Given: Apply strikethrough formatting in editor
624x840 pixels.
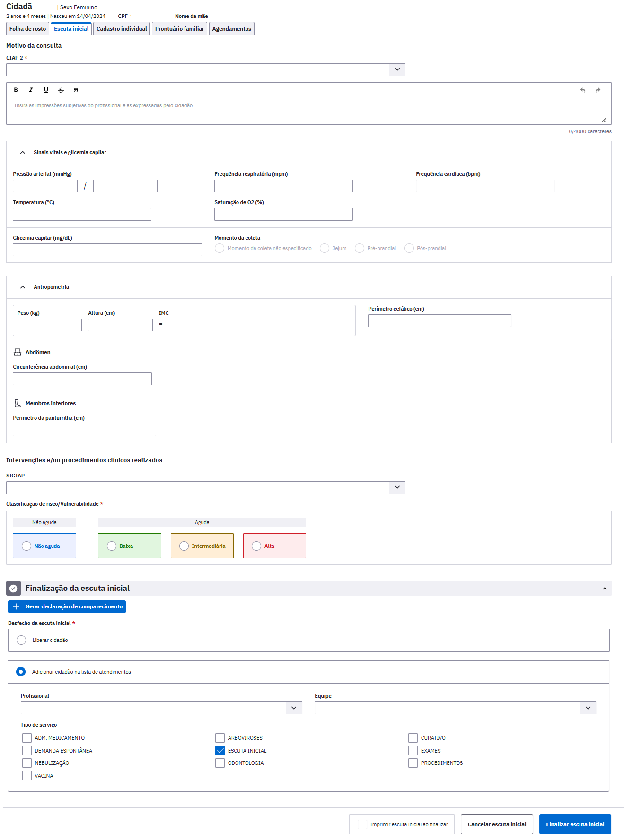Looking at the screenshot, I should pos(61,90).
